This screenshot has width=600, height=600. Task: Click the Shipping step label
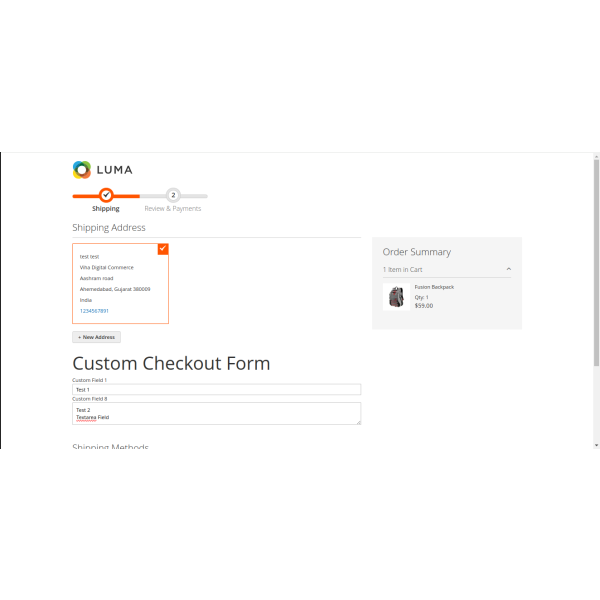(106, 209)
